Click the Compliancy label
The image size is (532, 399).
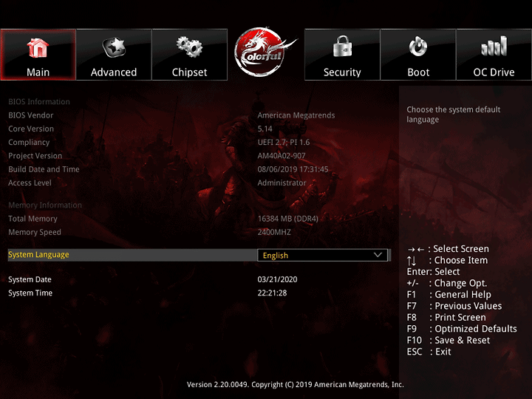click(29, 143)
